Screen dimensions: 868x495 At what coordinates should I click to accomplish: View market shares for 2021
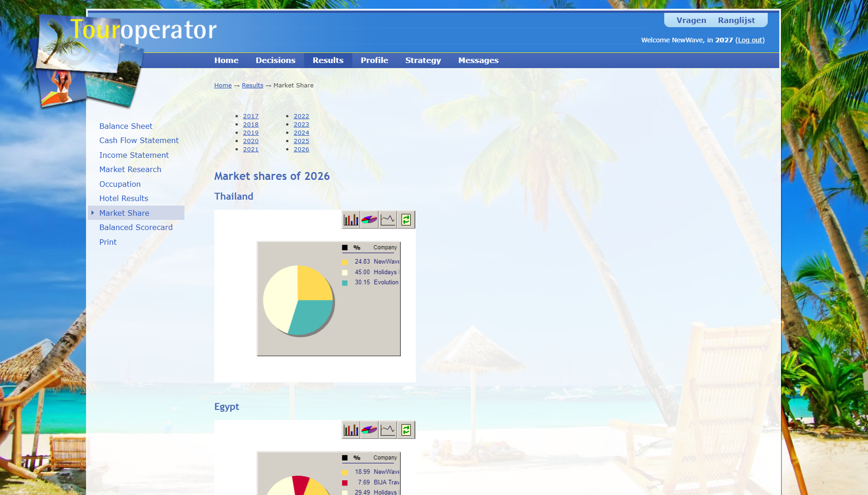click(251, 150)
